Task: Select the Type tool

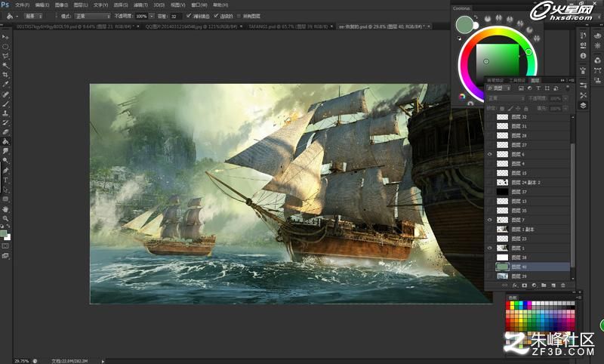Action: click(5, 180)
